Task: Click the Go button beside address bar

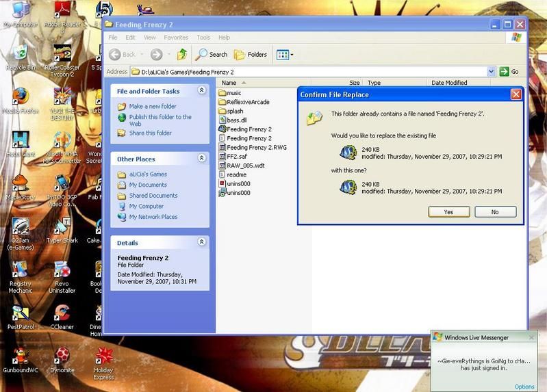Action: (509, 72)
